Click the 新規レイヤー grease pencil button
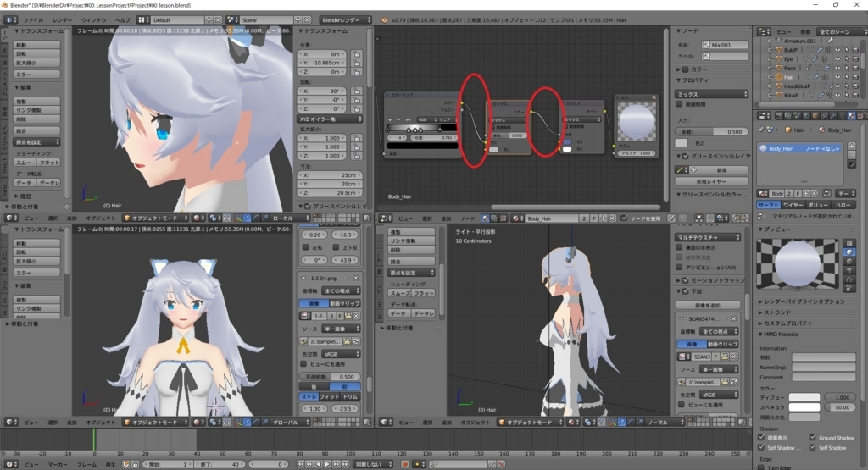Viewport: 868px width, 470px height. tap(712, 181)
